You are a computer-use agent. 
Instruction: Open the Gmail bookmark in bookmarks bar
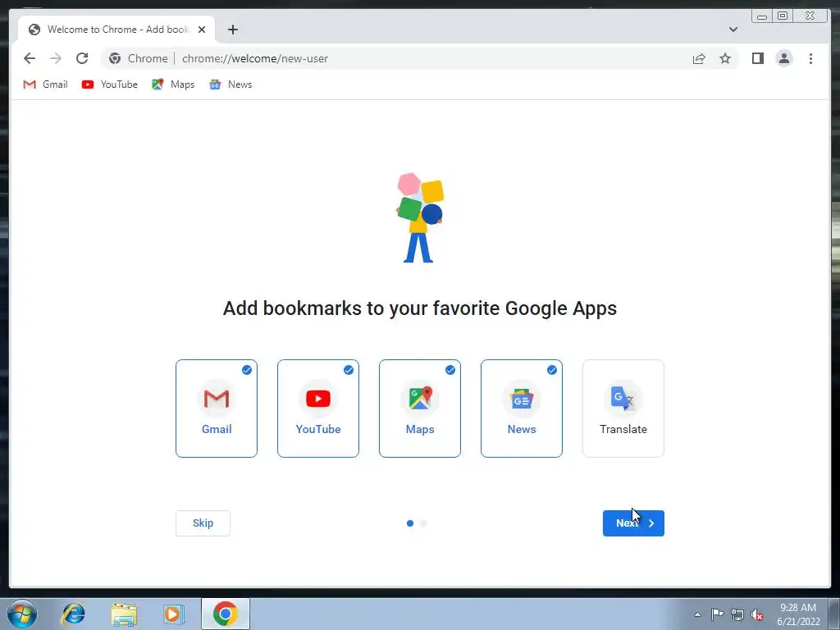coord(46,84)
